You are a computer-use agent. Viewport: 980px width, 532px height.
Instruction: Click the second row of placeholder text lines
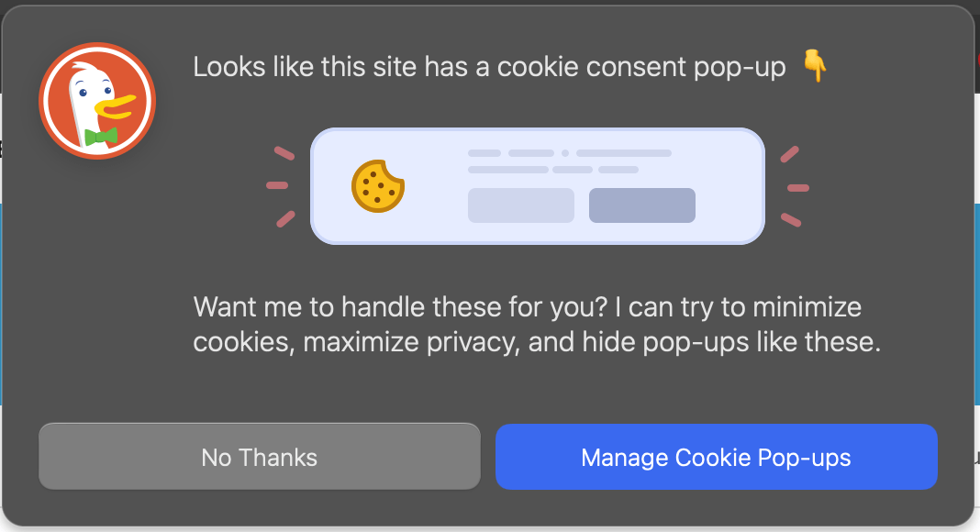click(553, 169)
